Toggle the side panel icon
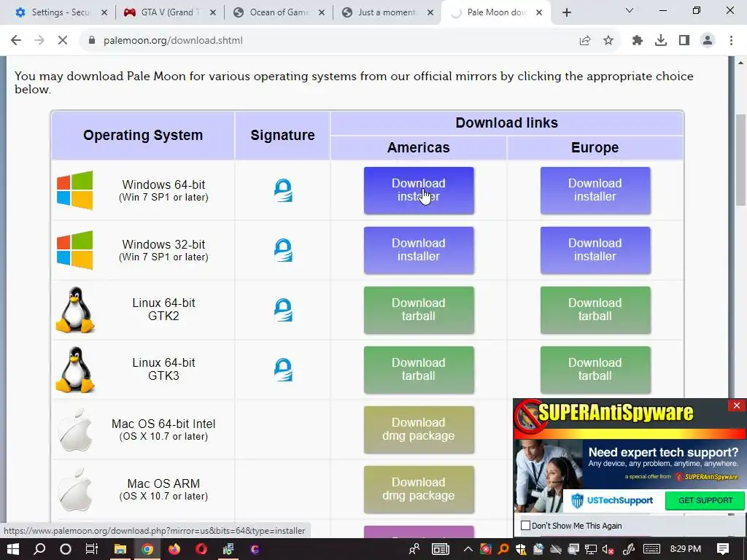This screenshot has width=747, height=560. pyautogui.click(x=684, y=41)
